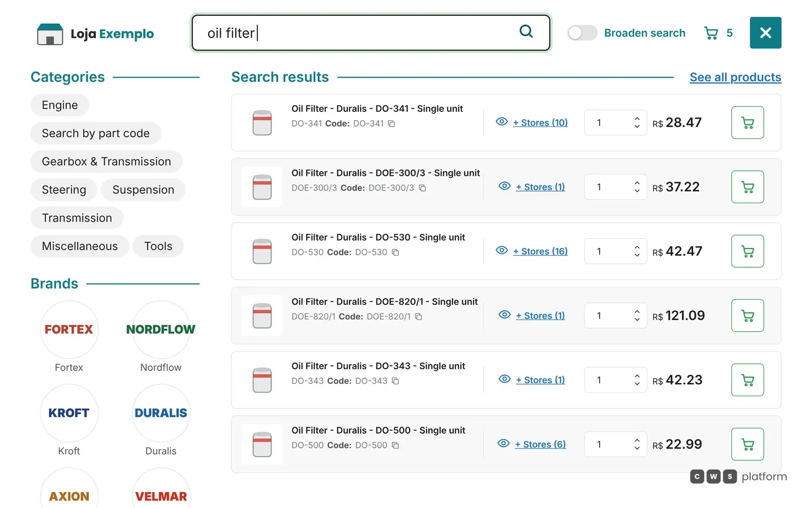Adjust quantity stepper for DO-343
812x508 pixels.
(x=637, y=380)
